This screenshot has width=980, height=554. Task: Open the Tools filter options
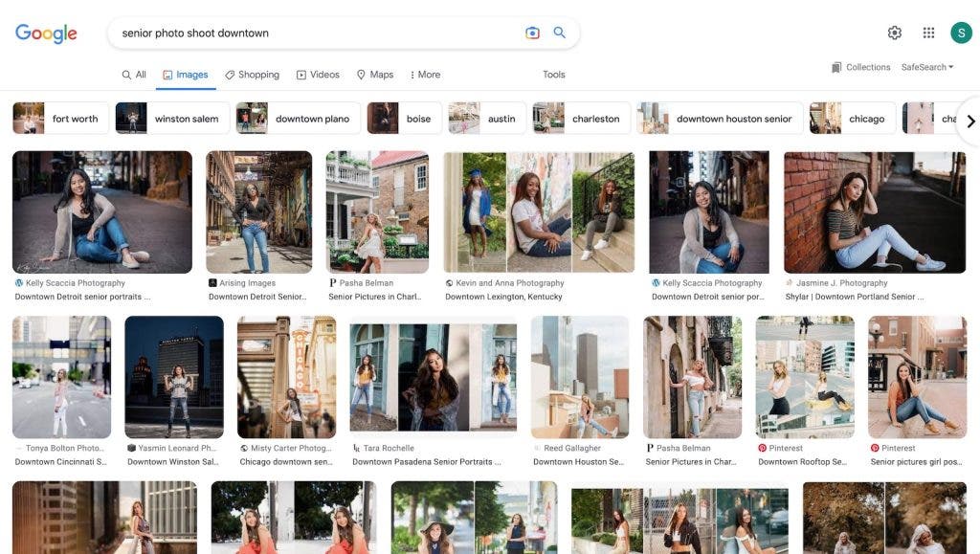coord(553,74)
